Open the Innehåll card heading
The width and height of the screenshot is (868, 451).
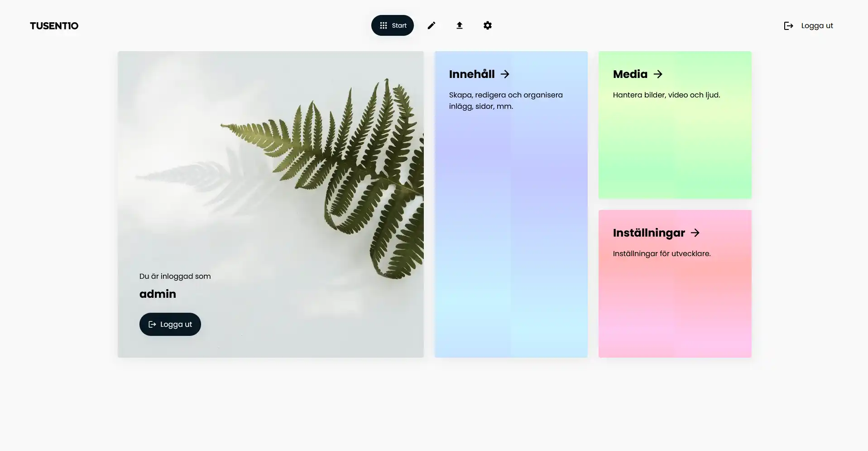(471, 74)
